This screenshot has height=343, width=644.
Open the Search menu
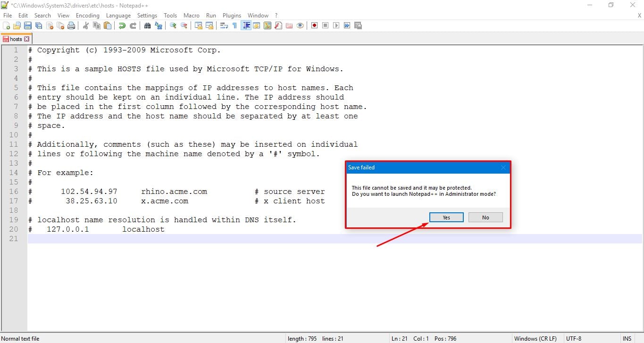pyautogui.click(x=42, y=16)
